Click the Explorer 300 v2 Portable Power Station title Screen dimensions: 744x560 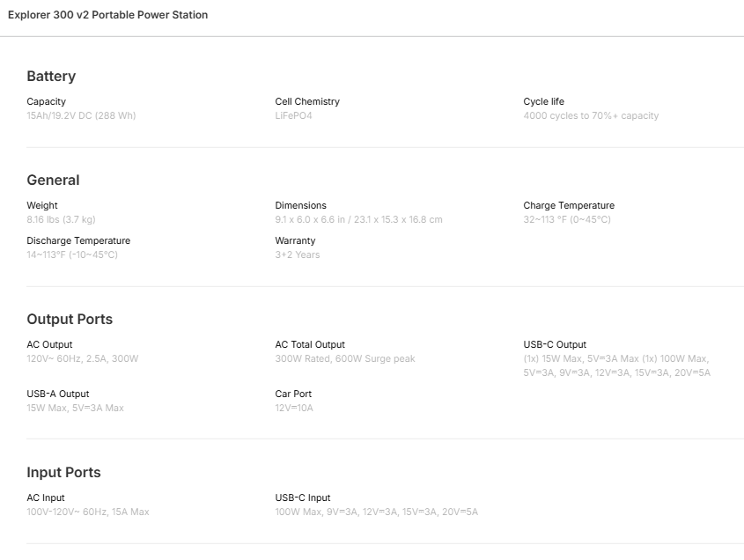point(107,15)
